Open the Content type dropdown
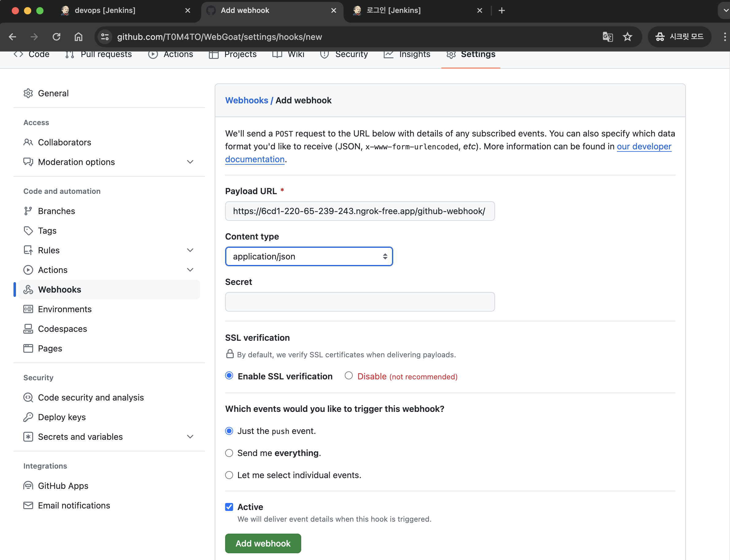The image size is (730, 560). tap(309, 256)
